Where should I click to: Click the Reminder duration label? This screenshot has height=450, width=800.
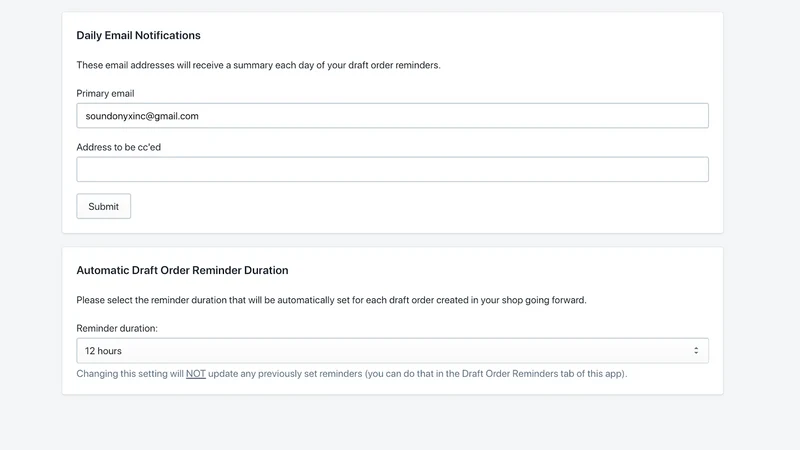click(117, 328)
